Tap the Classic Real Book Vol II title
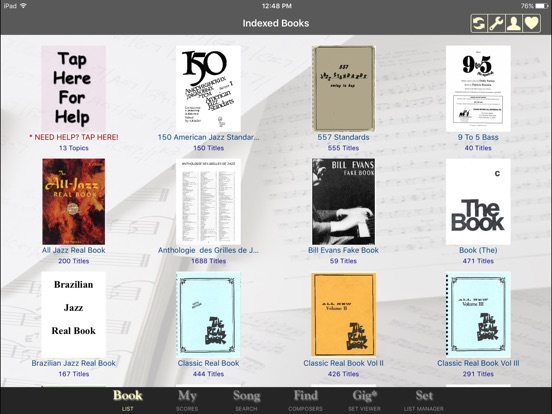 click(343, 363)
